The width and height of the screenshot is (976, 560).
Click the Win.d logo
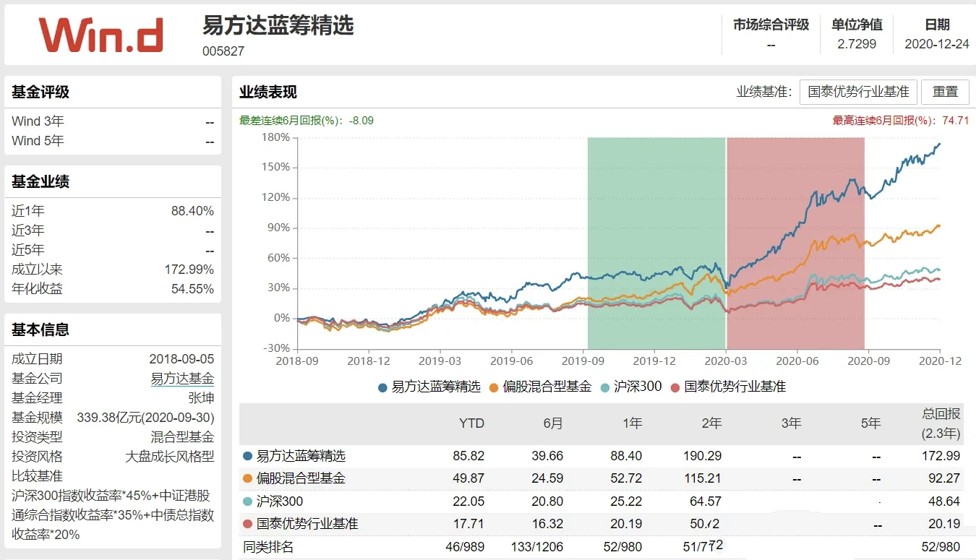100,35
